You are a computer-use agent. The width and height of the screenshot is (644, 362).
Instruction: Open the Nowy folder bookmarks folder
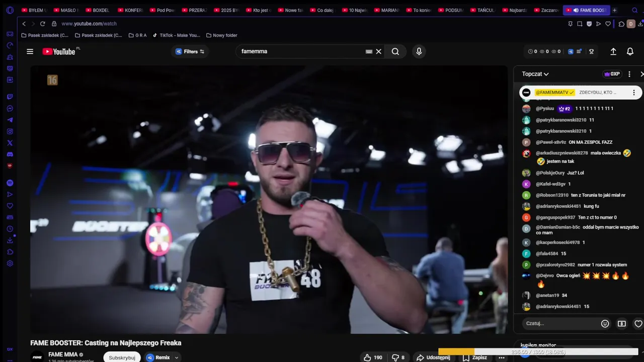point(221,35)
